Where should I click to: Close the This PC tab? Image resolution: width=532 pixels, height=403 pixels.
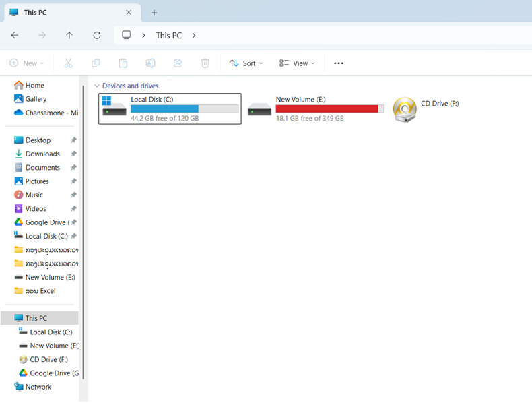(129, 13)
